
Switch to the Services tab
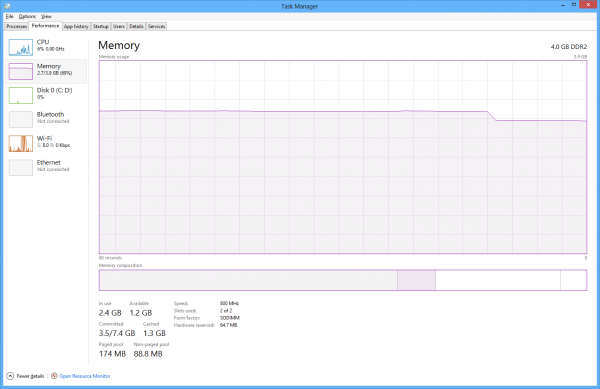point(157,26)
